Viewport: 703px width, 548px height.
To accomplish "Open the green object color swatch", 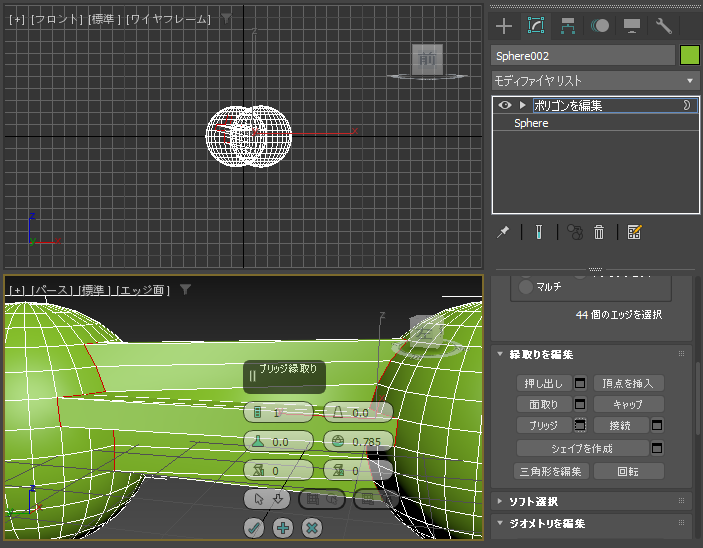I will click(689, 56).
